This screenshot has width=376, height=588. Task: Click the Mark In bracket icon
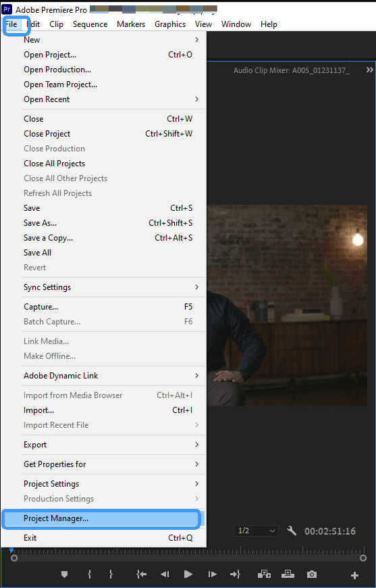coord(89,574)
